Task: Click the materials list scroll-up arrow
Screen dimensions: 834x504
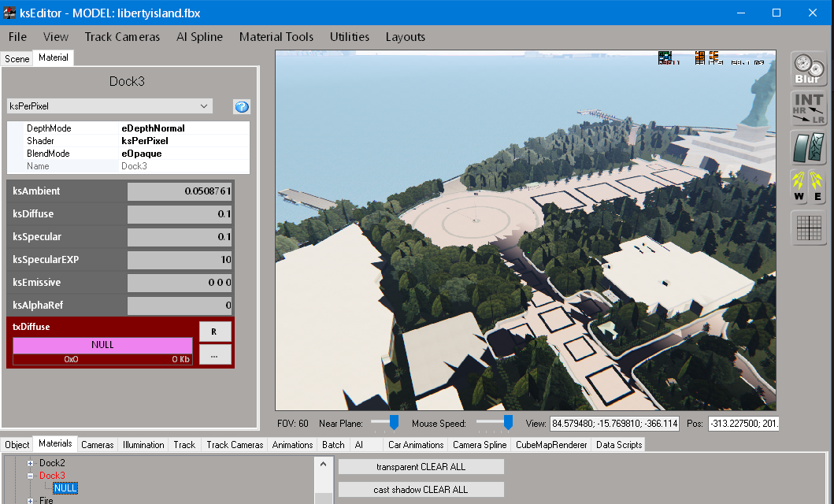Action: (x=323, y=464)
